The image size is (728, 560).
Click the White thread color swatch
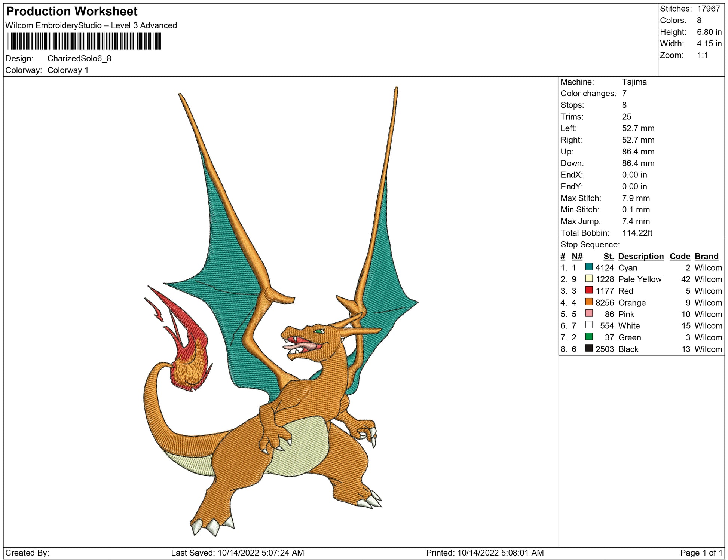click(589, 325)
